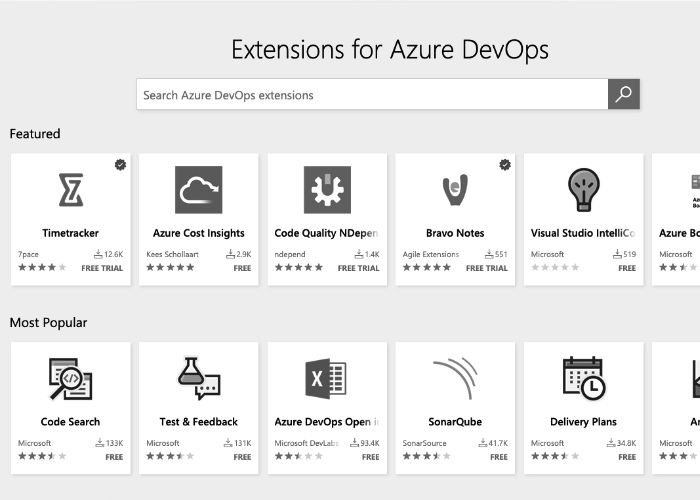
Task: Open the Code Search magnifier icon
Action: click(70, 378)
